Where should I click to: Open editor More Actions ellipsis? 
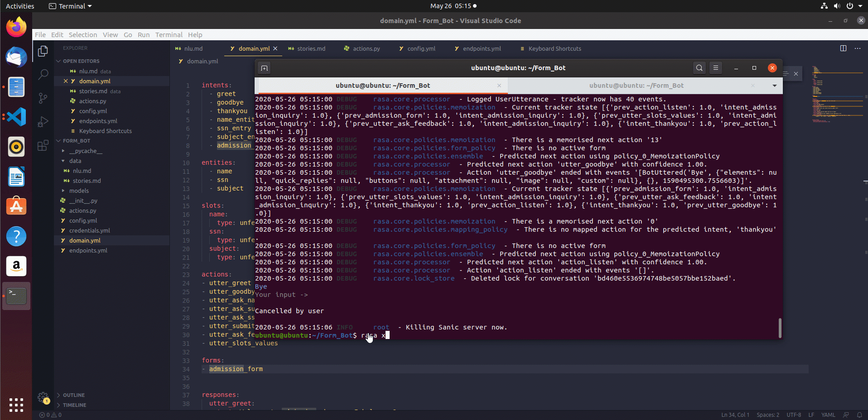point(858,48)
